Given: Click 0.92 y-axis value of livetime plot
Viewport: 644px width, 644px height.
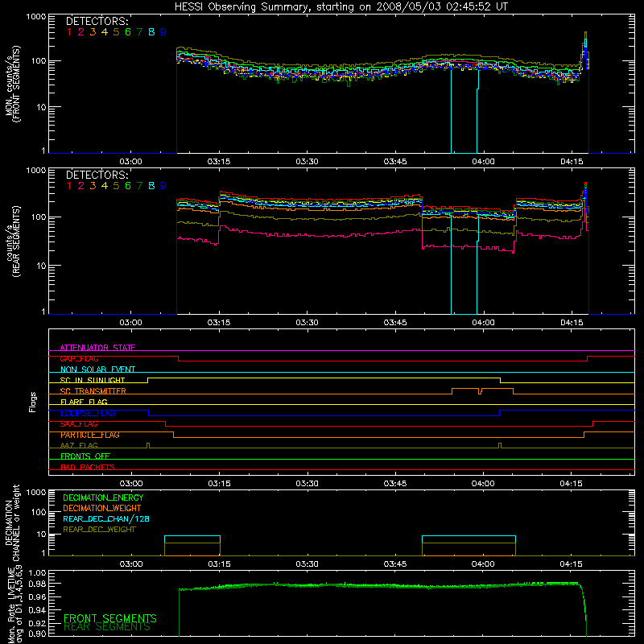Looking at the screenshot, I should pyautogui.click(x=37, y=623).
